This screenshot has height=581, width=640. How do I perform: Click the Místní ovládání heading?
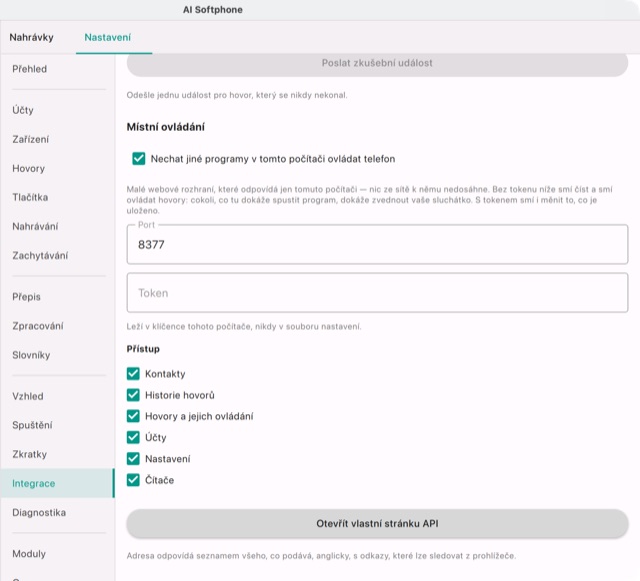(165, 127)
